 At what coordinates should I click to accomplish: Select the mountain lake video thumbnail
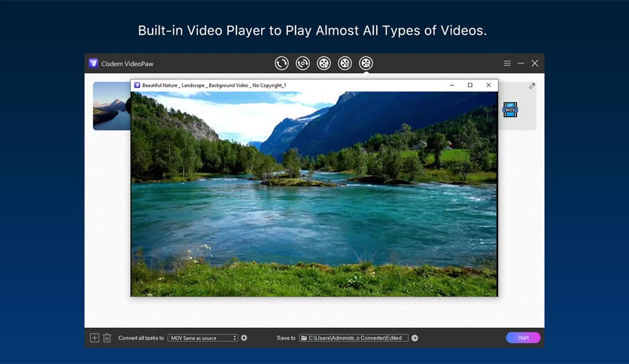pyautogui.click(x=112, y=106)
